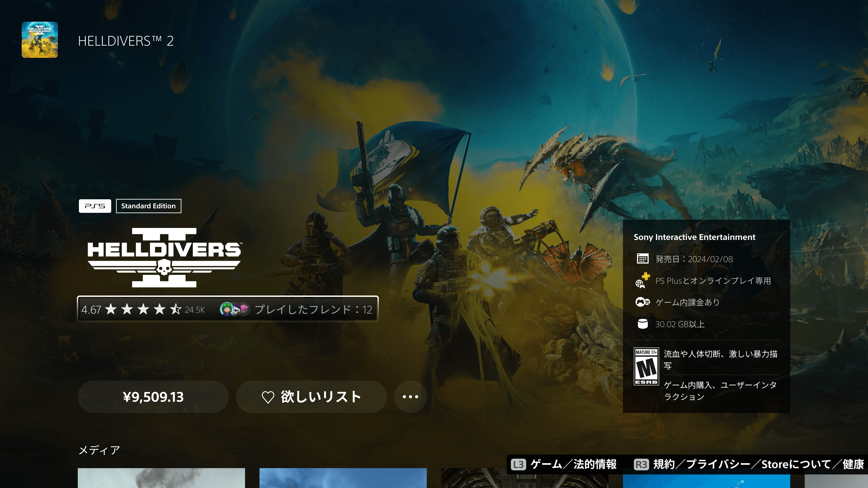Click the in-game purchases controller icon

pyautogui.click(x=642, y=302)
